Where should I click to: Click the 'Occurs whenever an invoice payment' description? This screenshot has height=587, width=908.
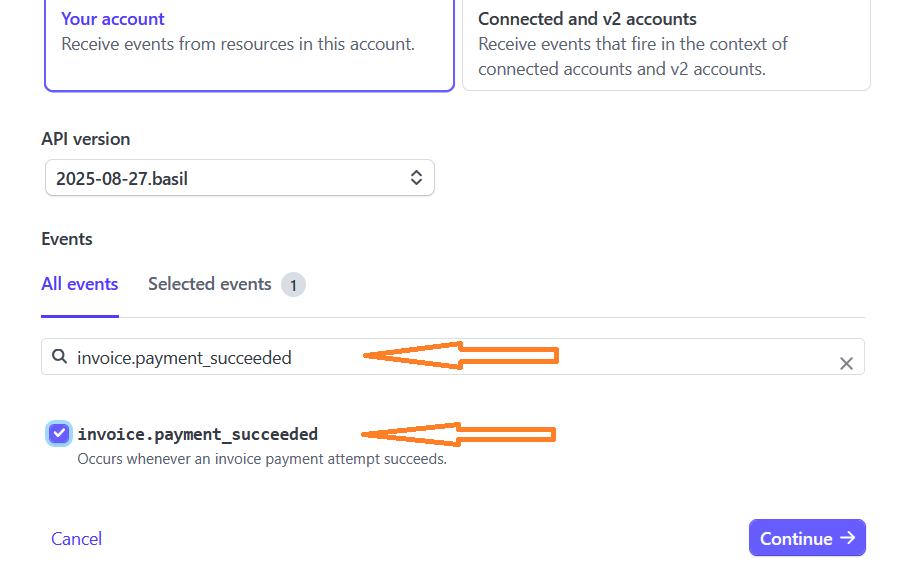tap(262, 459)
